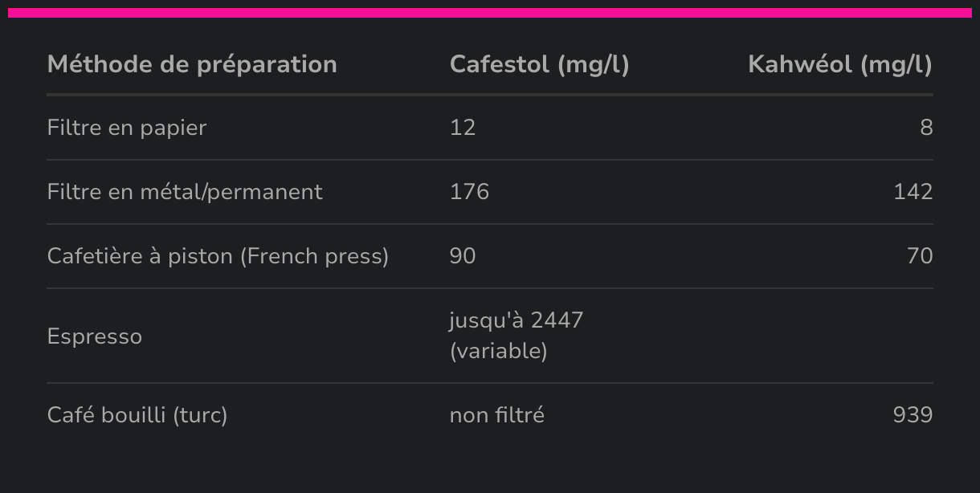
Task: Click the kahwéol value 8
Action: pyautogui.click(x=926, y=128)
